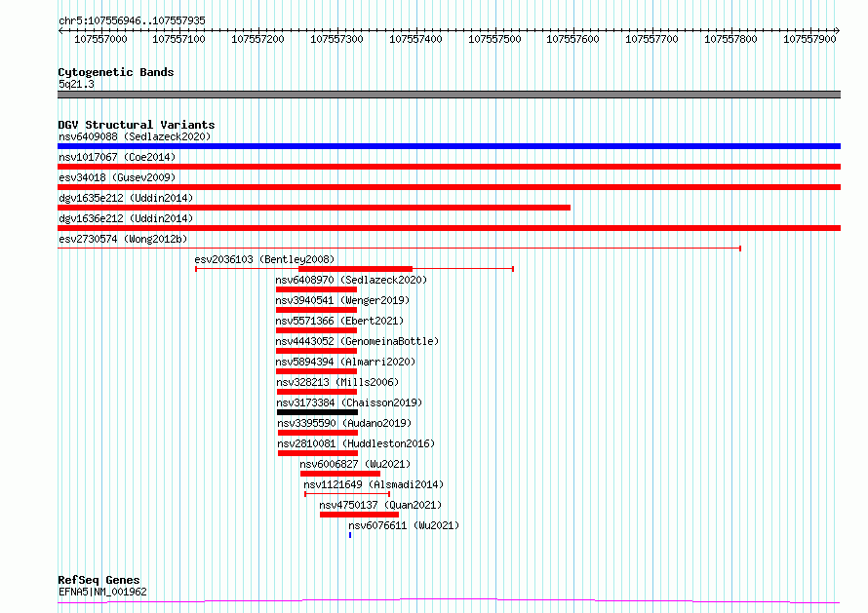The image size is (868, 613).
Task: Click red bar under nsv3940541
Action: [x=316, y=310]
